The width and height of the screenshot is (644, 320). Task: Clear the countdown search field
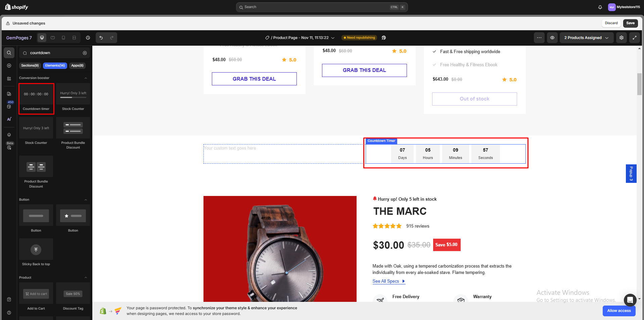click(85, 53)
